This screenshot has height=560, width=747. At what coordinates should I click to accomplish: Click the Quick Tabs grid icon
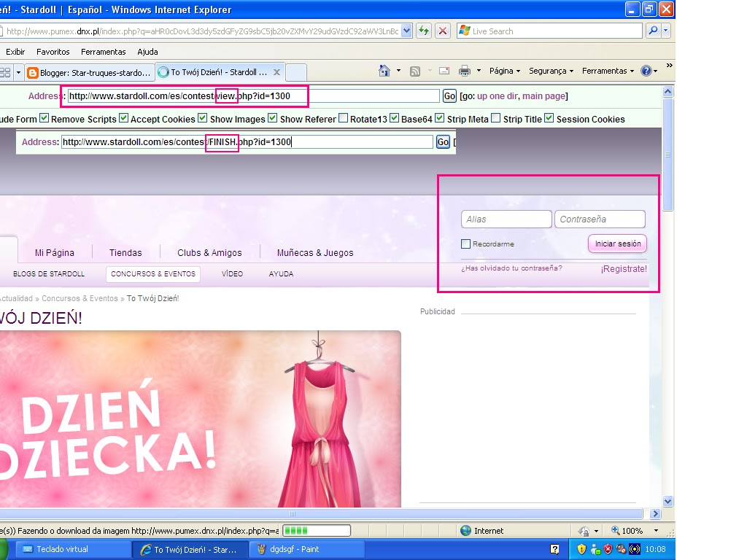pos(5,72)
